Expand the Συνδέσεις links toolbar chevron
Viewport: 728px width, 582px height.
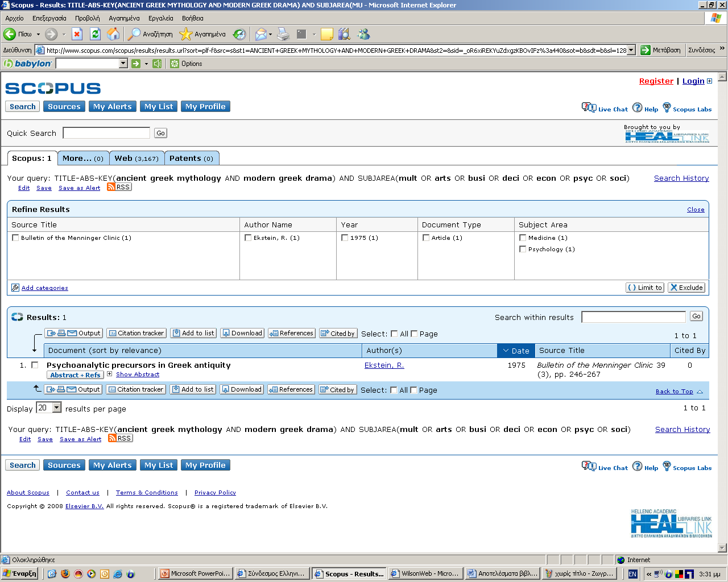click(x=722, y=49)
